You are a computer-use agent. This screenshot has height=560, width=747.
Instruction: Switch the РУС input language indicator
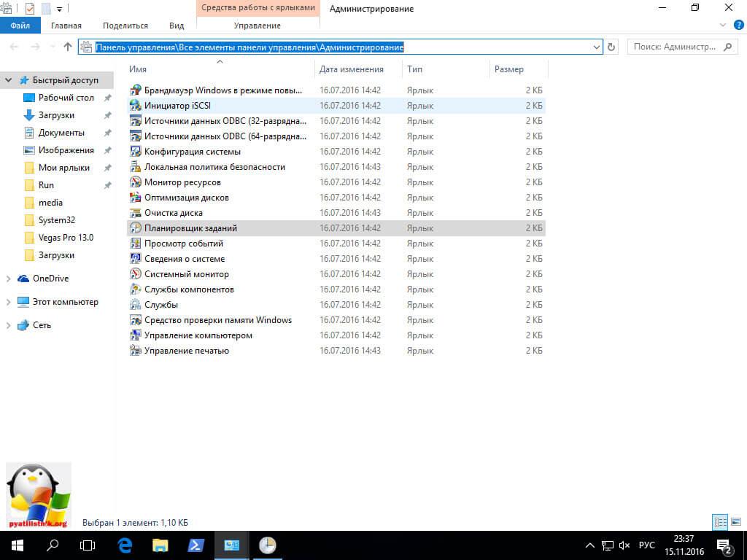pos(646,545)
